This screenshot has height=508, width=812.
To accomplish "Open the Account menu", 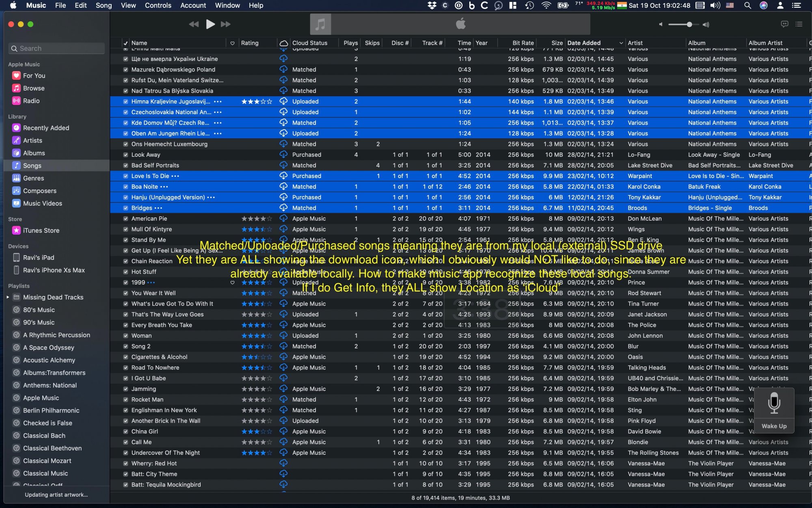I will tap(193, 5).
